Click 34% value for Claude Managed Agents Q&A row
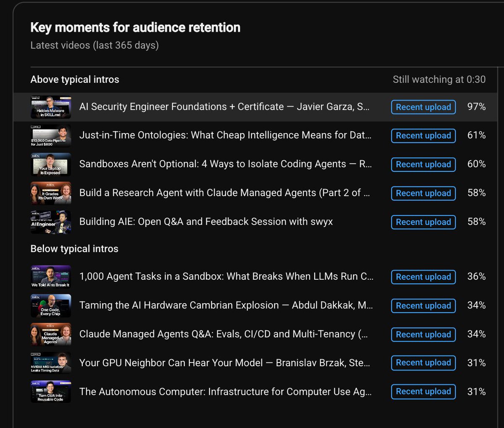 tap(477, 334)
